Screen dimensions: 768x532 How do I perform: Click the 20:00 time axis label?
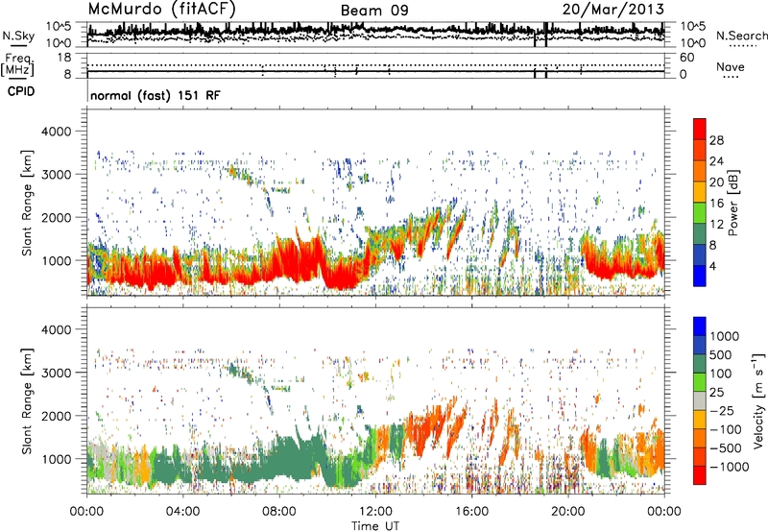click(x=568, y=511)
